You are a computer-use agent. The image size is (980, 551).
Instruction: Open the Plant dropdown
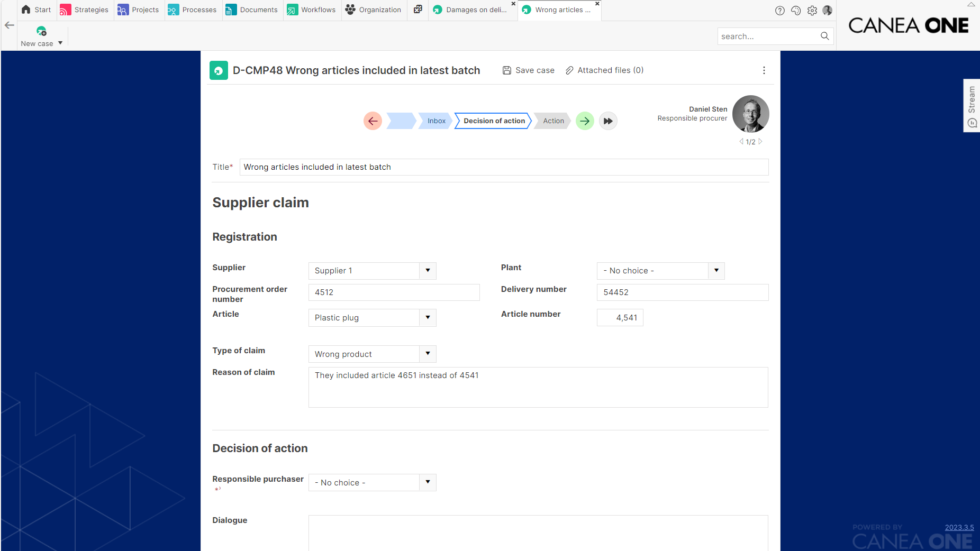(x=716, y=271)
